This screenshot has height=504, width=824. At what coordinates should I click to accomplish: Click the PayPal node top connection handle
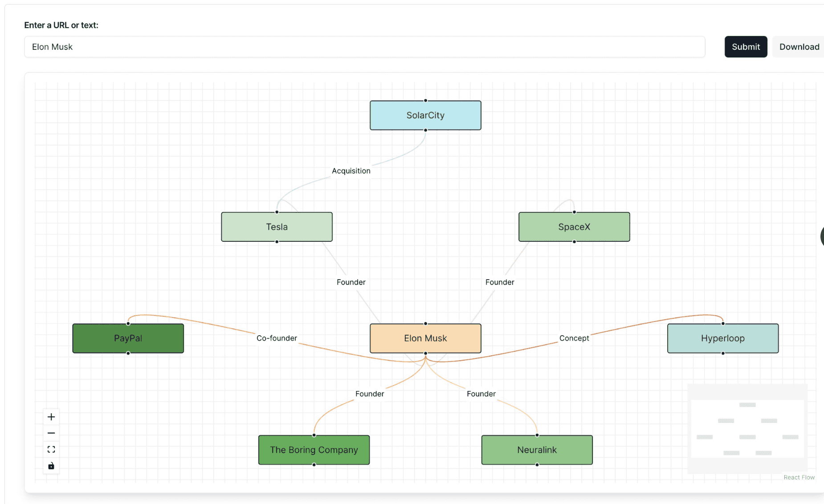pyautogui.click(x=128, y=324)
